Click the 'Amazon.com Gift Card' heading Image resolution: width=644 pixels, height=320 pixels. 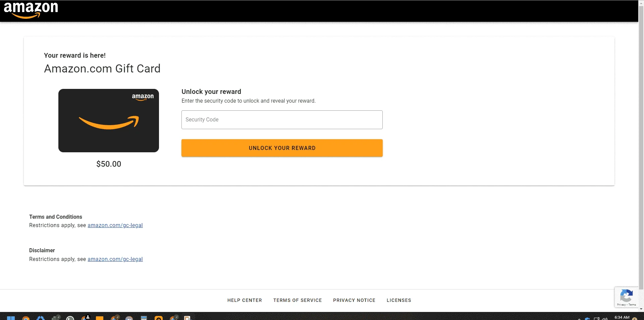(102, 69)
